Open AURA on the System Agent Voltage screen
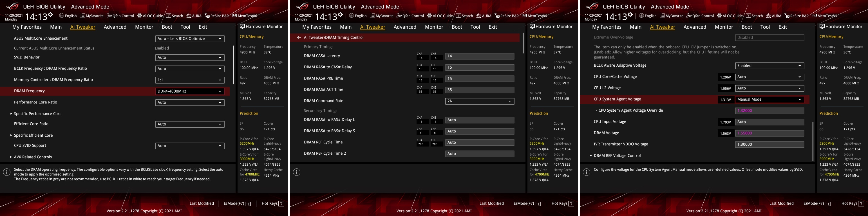Screen dimensions: 868x216 pyautogui.click(x=773, y=16)
